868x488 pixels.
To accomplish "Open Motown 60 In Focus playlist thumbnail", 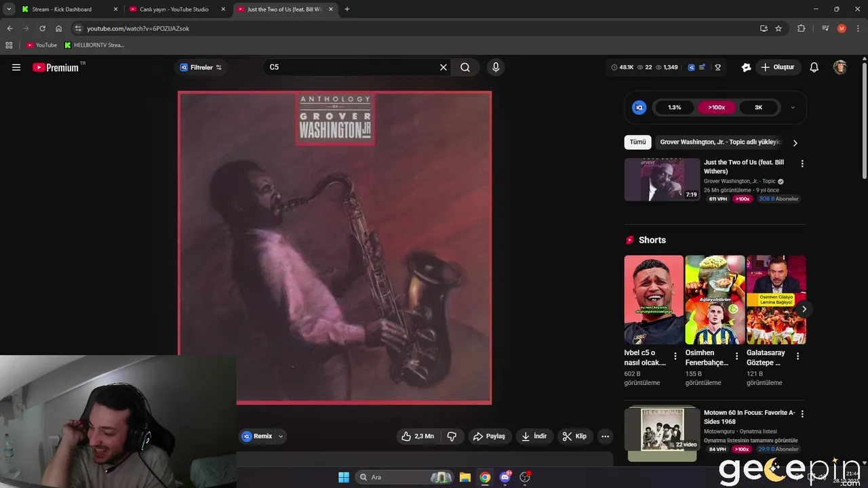I will click(x=662, y=429).
